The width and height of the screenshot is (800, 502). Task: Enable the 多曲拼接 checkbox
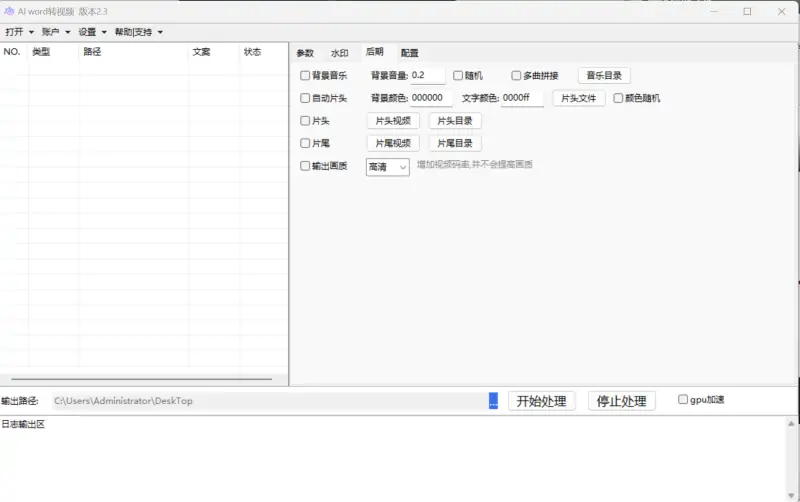click(516, 76)
